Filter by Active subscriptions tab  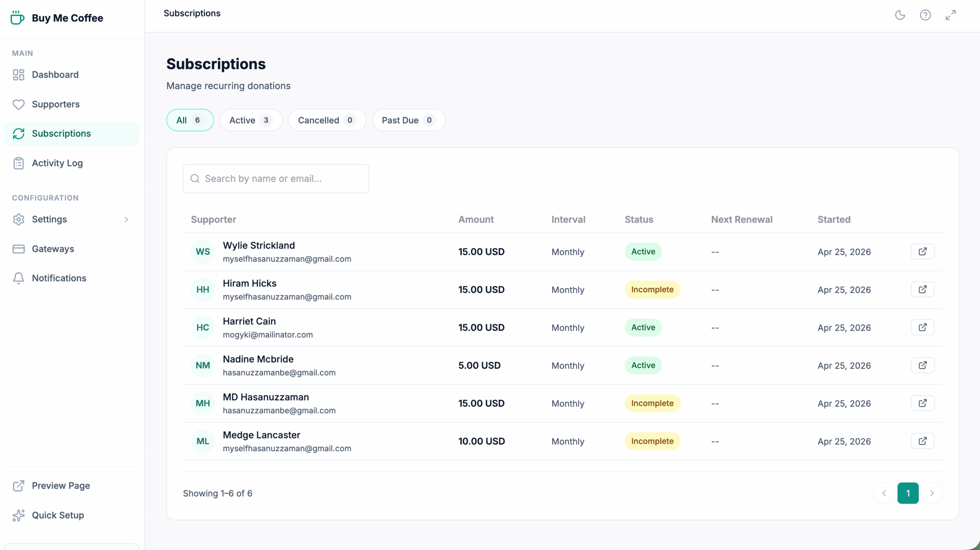point(250,120)
